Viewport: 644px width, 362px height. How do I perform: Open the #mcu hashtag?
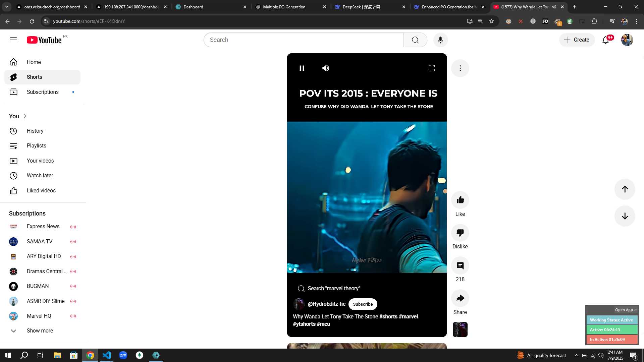coord(323,324)
